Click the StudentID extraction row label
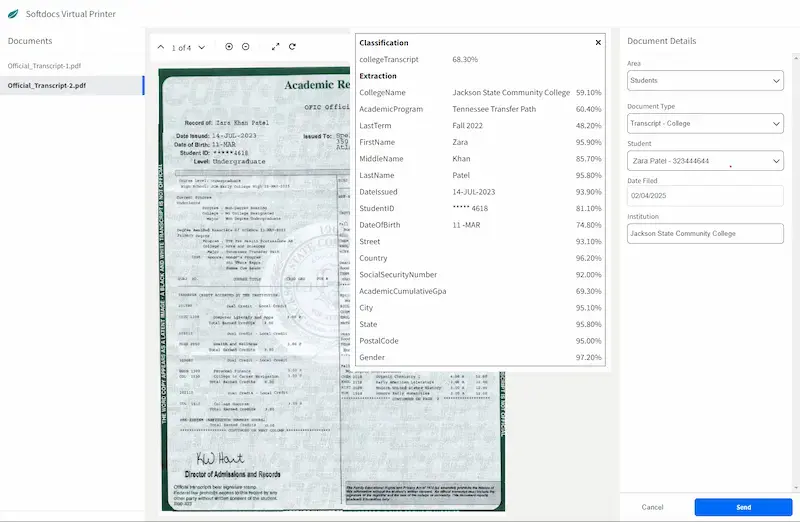The height and width of the screenshot is (522, 800). point(377,208)
